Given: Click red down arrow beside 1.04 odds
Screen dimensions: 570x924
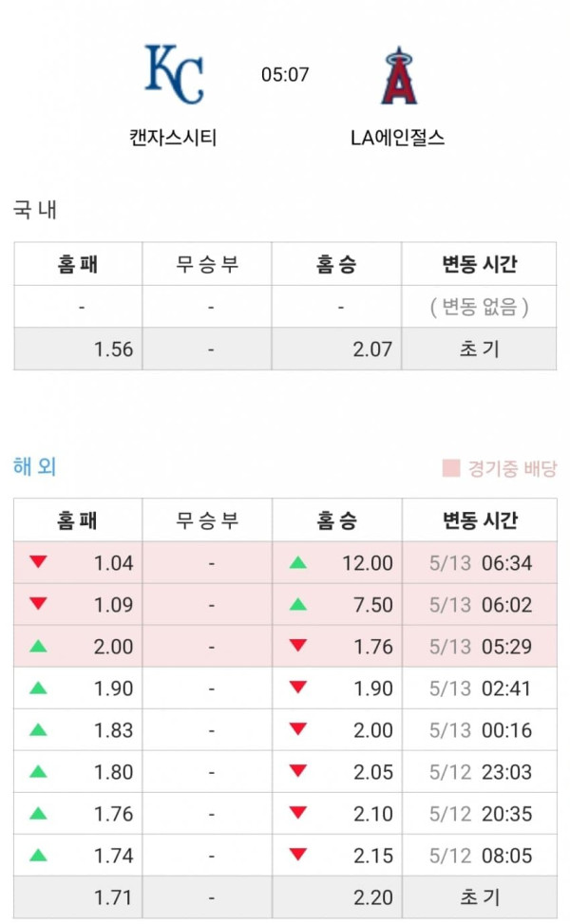Looking at the screenshot, I should pos(38,561).
